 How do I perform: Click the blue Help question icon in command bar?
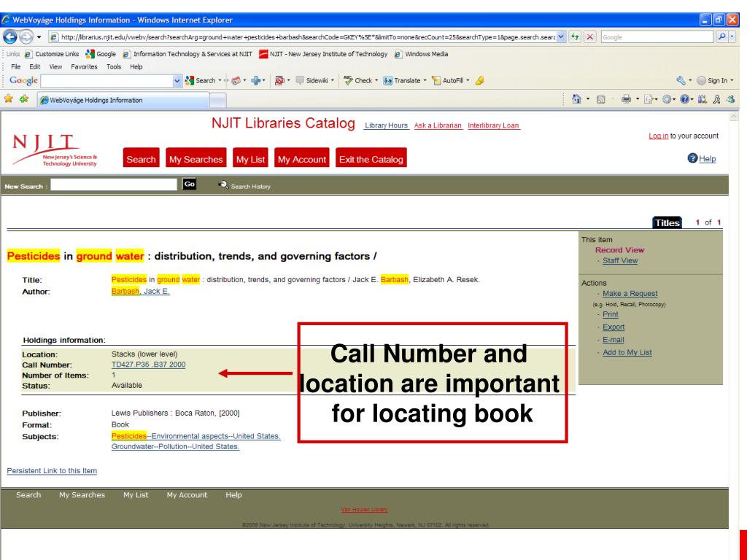click(x=684, y=99)
